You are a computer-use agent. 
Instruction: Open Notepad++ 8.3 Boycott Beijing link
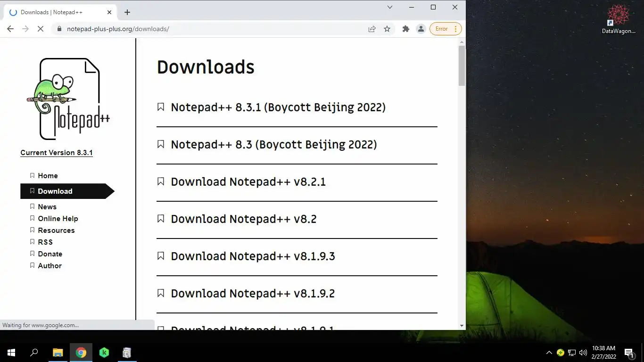pos(274,144)
